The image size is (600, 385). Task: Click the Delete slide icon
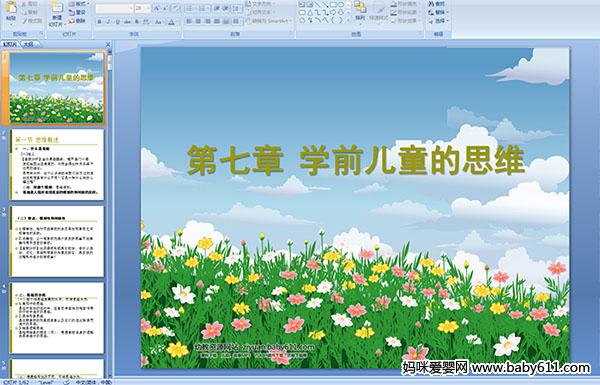(78, 21)
